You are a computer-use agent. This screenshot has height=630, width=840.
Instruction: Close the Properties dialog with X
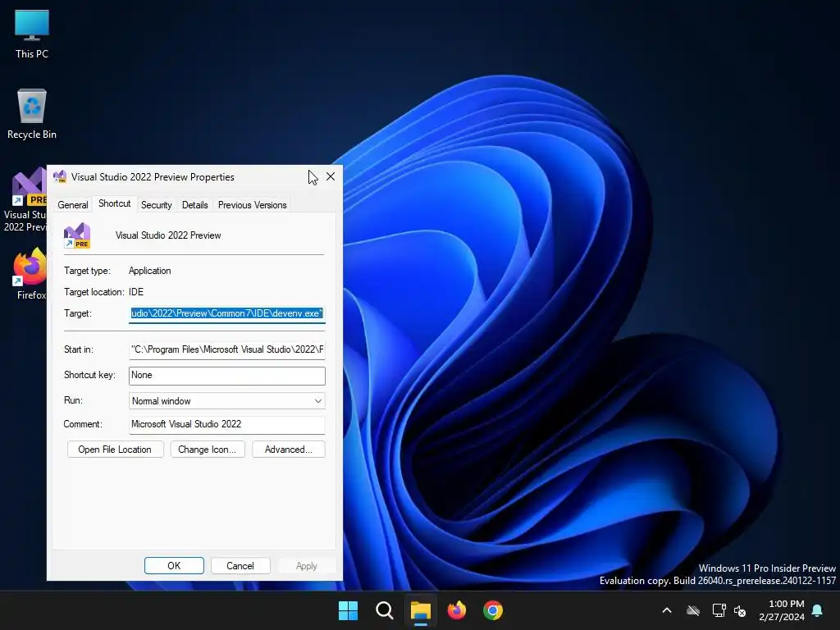pos(331,177)
